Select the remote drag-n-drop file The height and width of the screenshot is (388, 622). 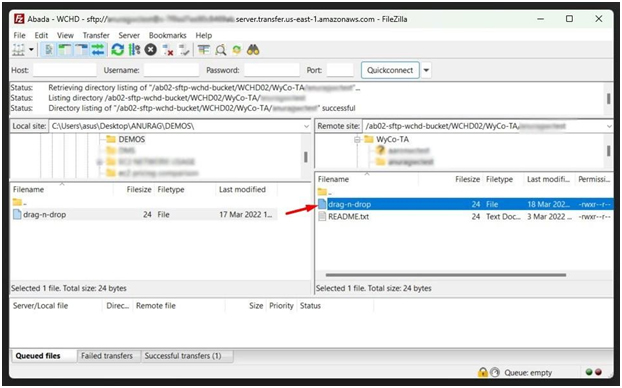(x=464, y=204)
